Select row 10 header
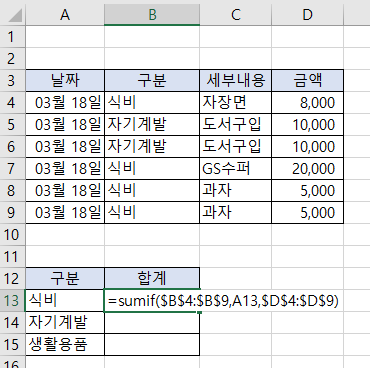 point(12,235)
